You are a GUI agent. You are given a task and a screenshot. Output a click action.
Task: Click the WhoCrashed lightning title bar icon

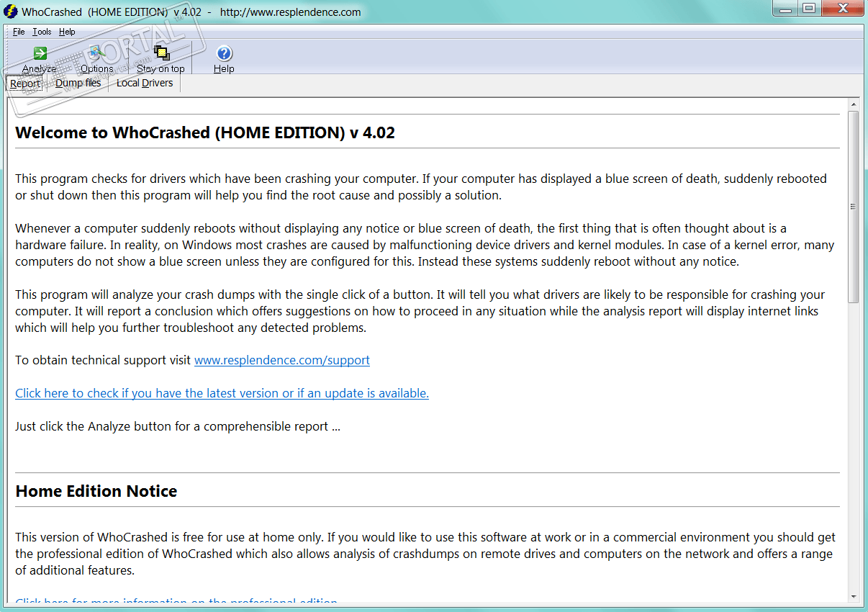click(x=11, y=12)
